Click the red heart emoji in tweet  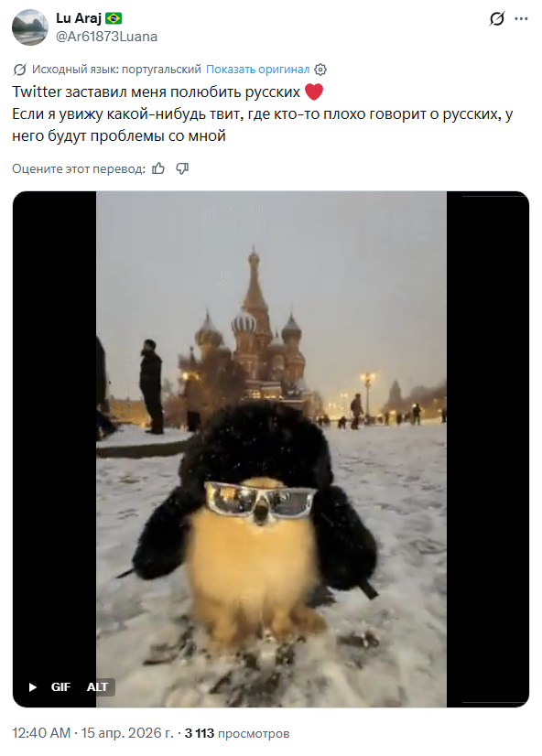[x=314, y=92]
